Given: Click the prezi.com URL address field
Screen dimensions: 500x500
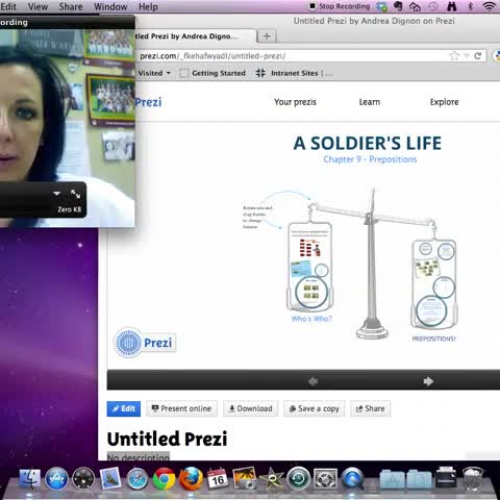Looking at the screenshot, I should click(293, 56).
